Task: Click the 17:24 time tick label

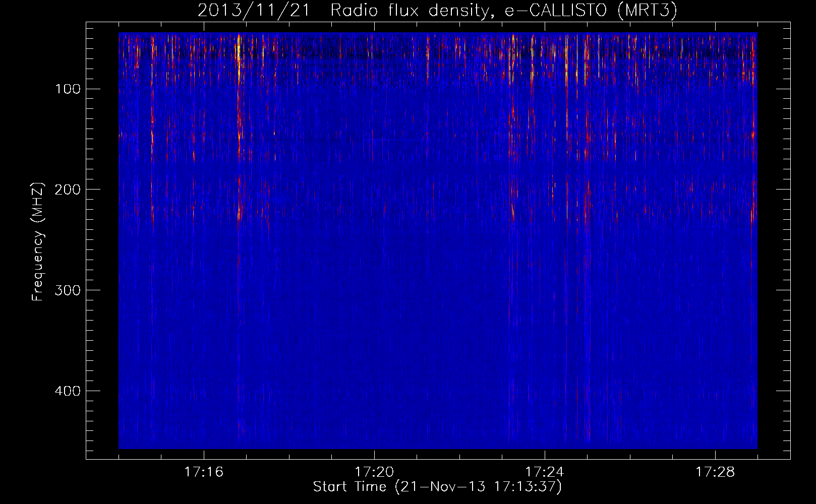Action: pyautogui.click(x=545, y=472)
